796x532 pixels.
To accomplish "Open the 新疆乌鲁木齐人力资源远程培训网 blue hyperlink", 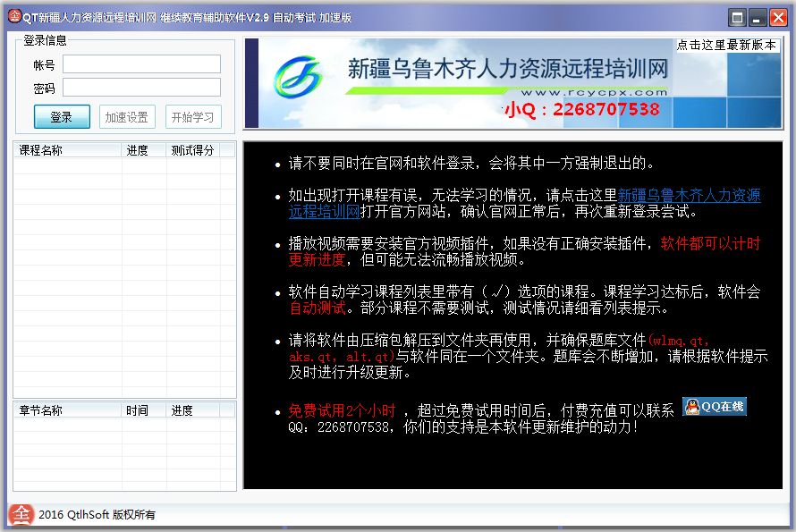I will pyautogui.click(x=689, y=195).
